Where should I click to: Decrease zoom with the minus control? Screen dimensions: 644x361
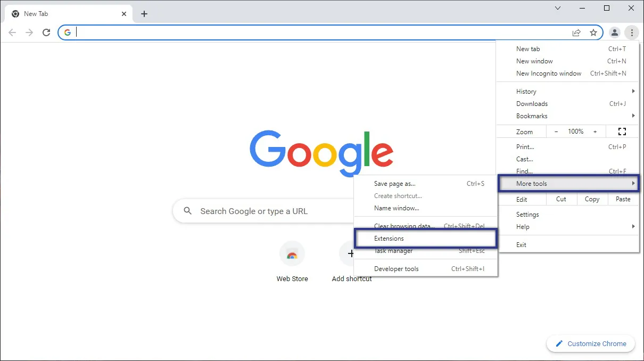click(556, 131)
